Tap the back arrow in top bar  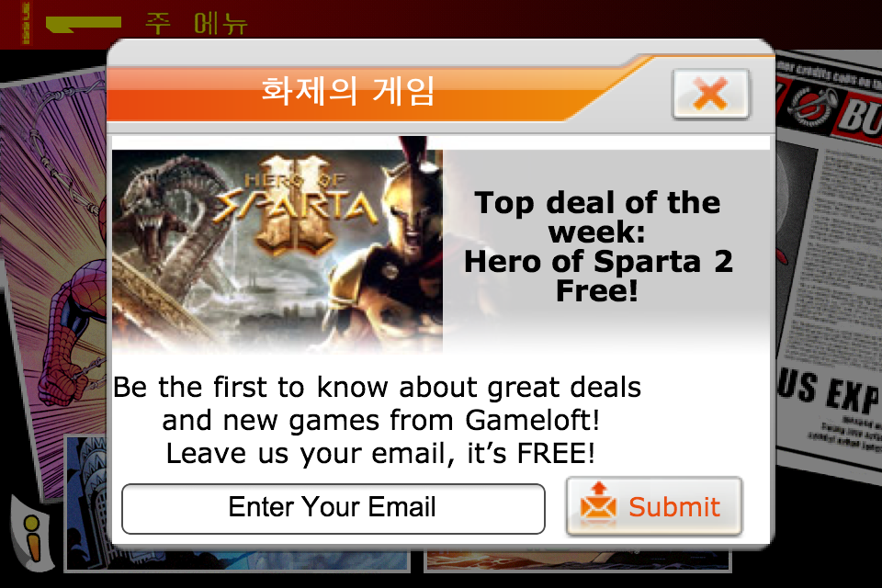(84, 24)
